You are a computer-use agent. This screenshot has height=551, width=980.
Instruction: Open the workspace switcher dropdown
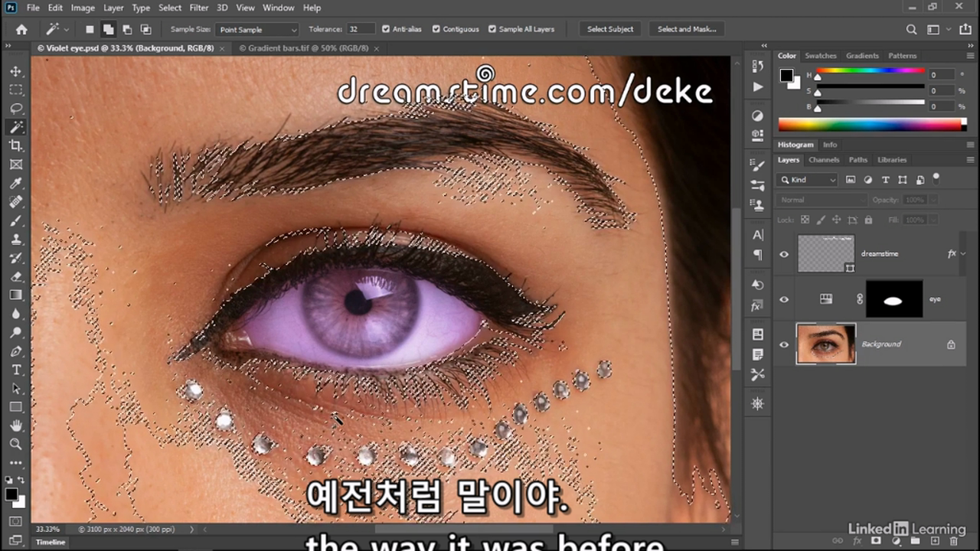tap(936, 29)
